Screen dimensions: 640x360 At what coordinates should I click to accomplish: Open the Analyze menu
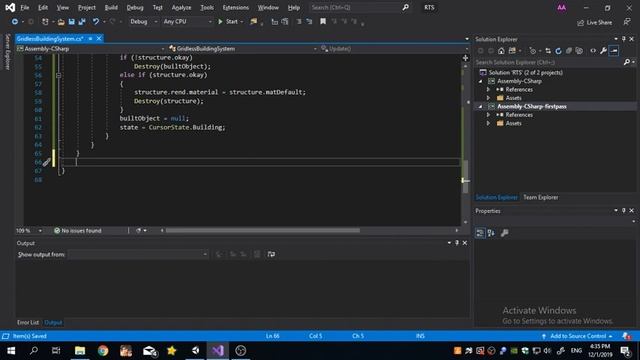click(181, 7)
